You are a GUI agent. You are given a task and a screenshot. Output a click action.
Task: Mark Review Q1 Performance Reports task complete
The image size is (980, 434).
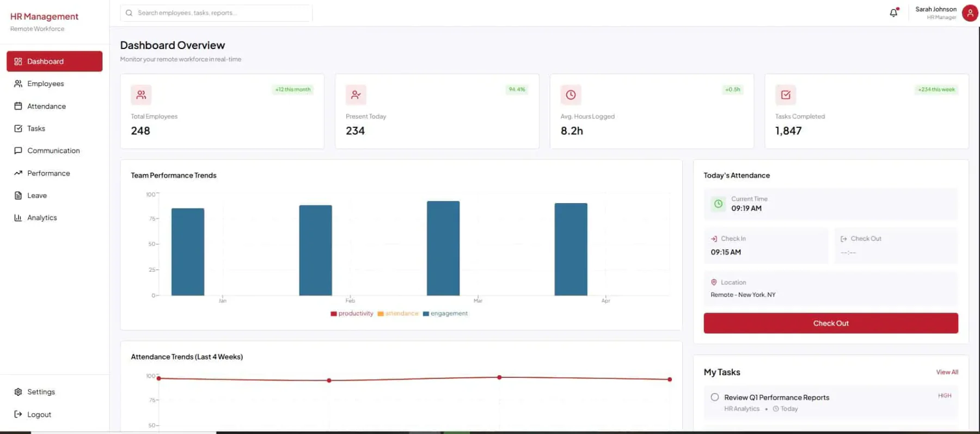pyautogui.click(x=715, y=398)
